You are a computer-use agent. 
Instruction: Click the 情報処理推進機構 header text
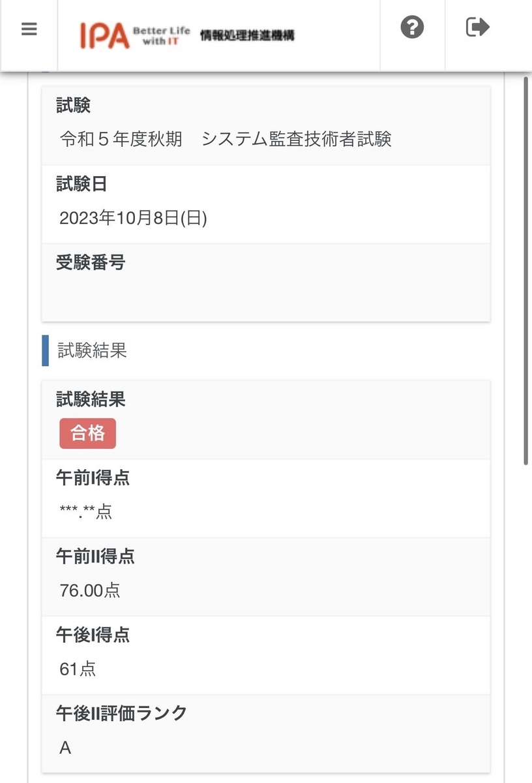click(247, 35)
